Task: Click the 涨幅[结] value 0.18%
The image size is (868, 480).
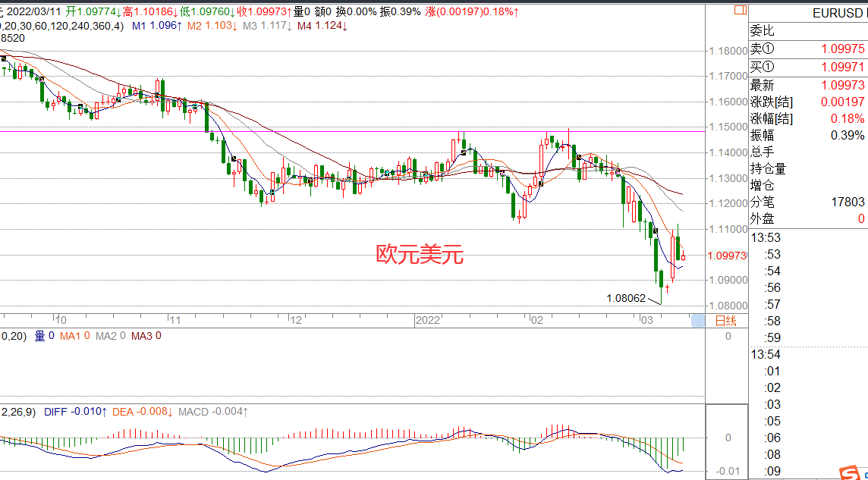Action: click(847, 118)
